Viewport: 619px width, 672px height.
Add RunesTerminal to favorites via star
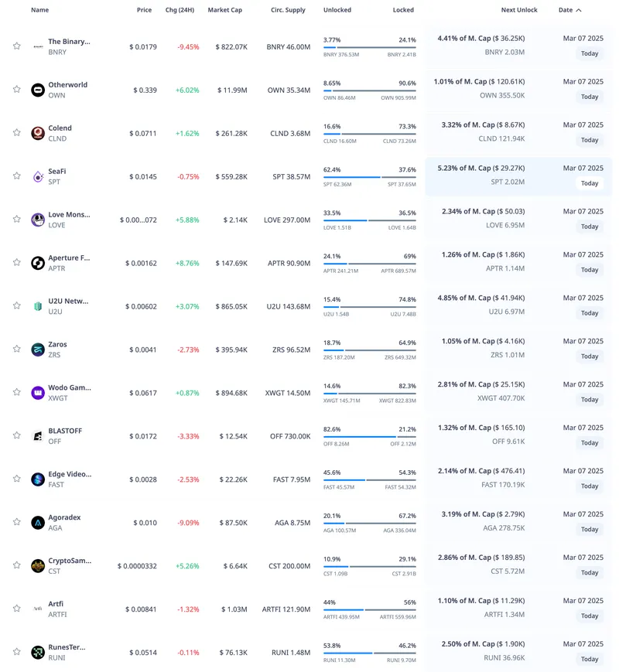tap(16, 653)
